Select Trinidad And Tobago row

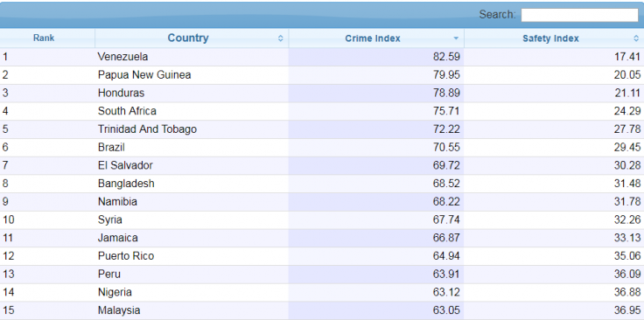[x=322, y=129]
